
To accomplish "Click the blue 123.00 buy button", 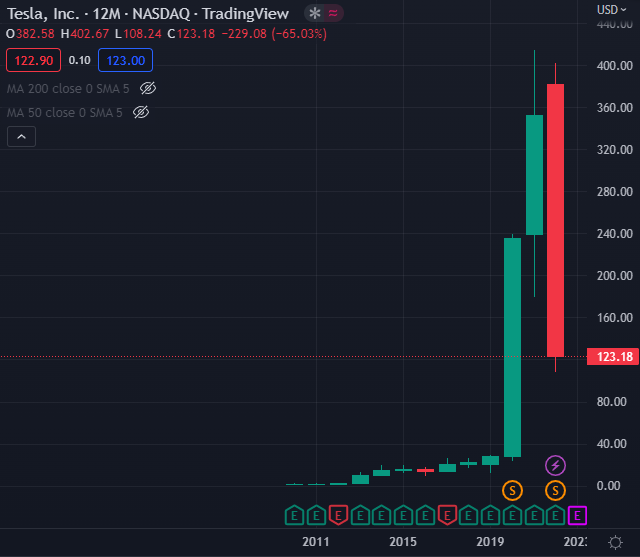I will tap(125, 60).
